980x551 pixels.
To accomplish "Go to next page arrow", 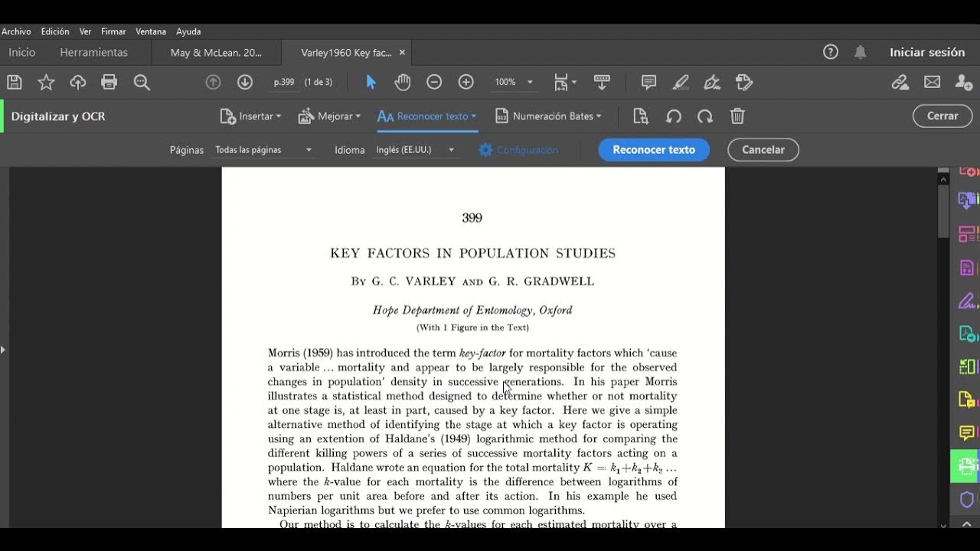I will pos(245,82).
